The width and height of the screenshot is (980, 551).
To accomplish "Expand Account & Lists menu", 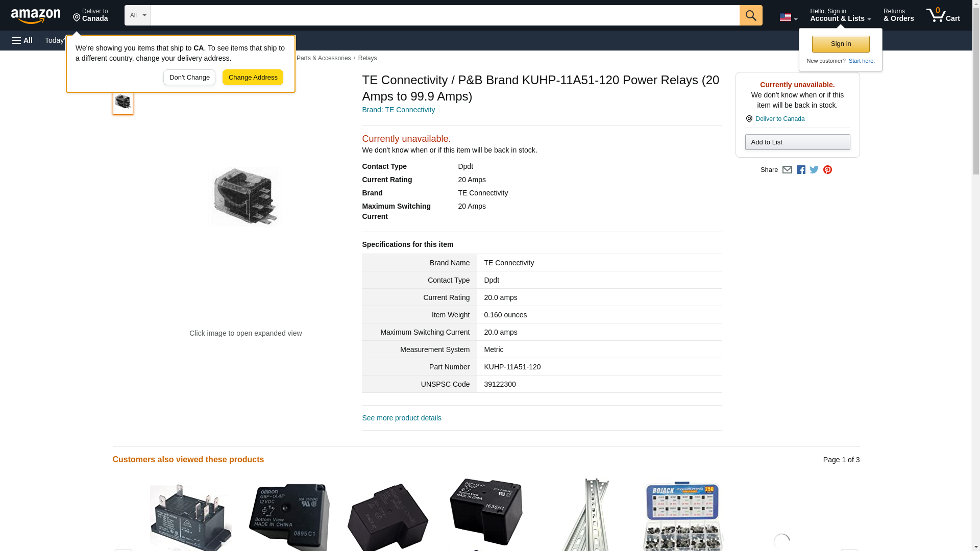I will click(x=840, y=15).
